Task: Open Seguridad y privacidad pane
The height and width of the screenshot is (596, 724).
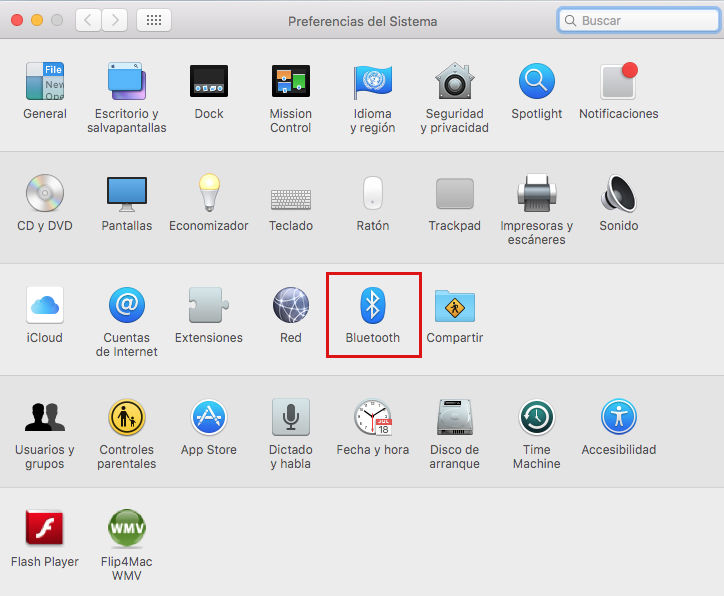Action: tap(454, 82)
